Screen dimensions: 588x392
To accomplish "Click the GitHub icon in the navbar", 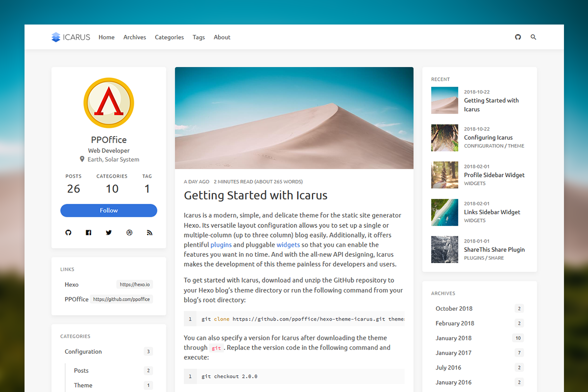I will pos(518,37).
